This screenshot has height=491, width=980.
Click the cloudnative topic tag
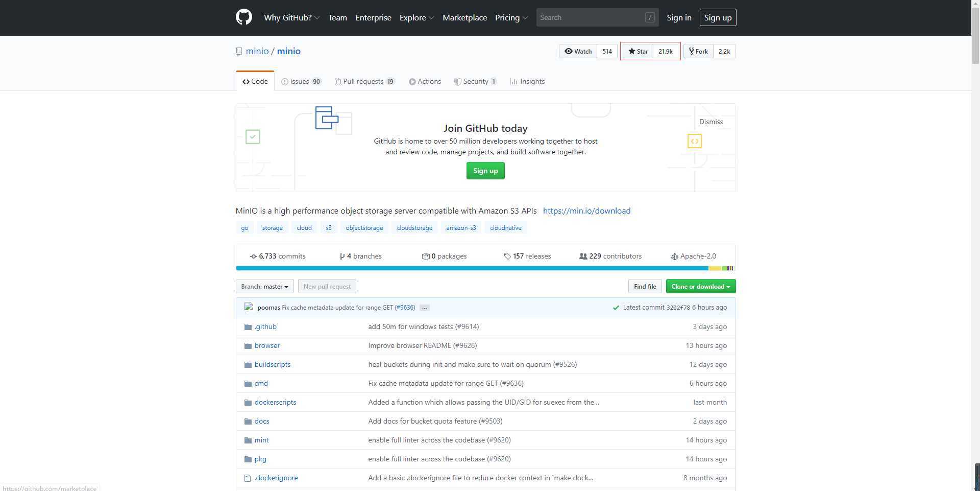point(506,228)
